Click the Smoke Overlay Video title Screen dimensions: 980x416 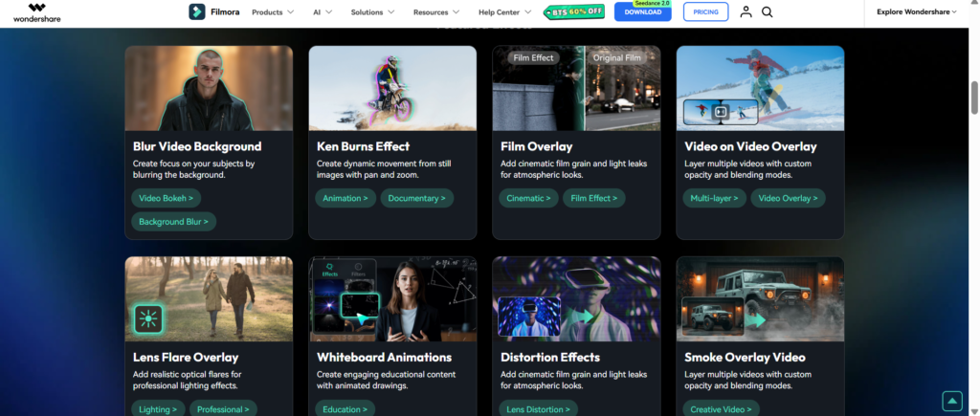click(x=745, y=358)
